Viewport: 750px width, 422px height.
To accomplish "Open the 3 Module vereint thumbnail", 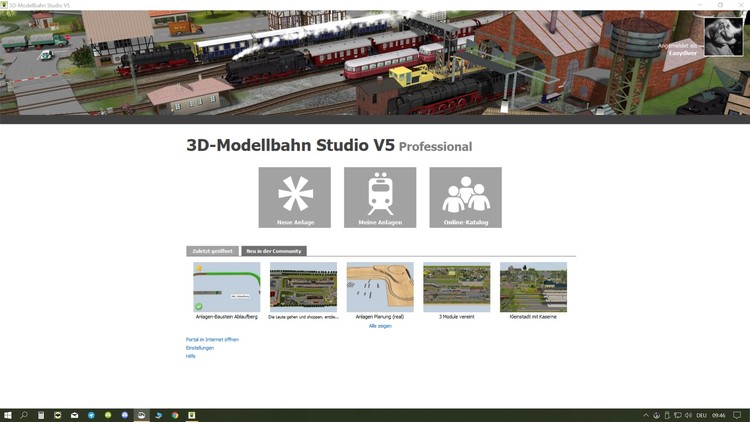I will [457, 287].
